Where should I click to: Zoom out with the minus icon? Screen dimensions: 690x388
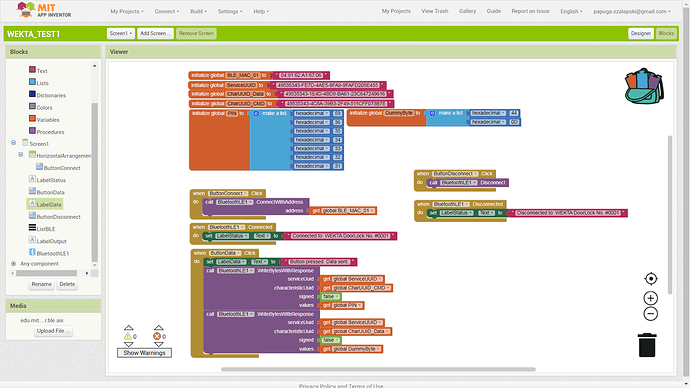click(650, 314)
